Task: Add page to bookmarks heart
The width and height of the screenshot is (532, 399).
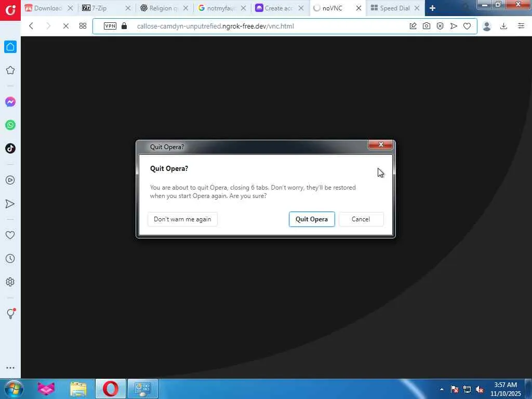Action: coord(467,26)
